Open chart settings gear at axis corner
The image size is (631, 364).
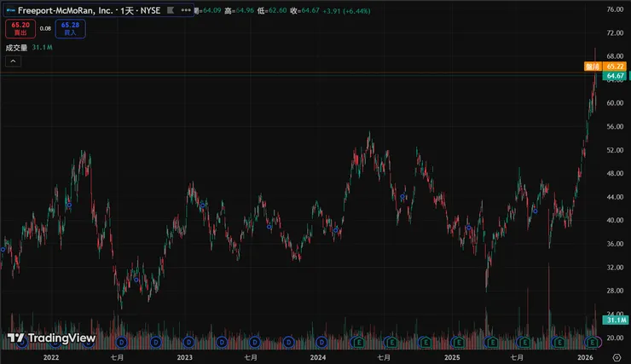pos(617,357)
